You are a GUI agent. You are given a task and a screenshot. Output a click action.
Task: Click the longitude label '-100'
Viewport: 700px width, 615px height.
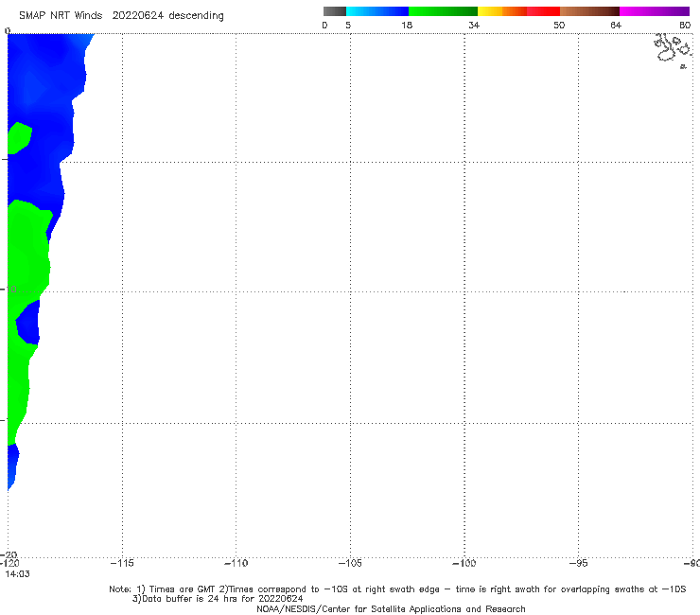coord(464,563)
